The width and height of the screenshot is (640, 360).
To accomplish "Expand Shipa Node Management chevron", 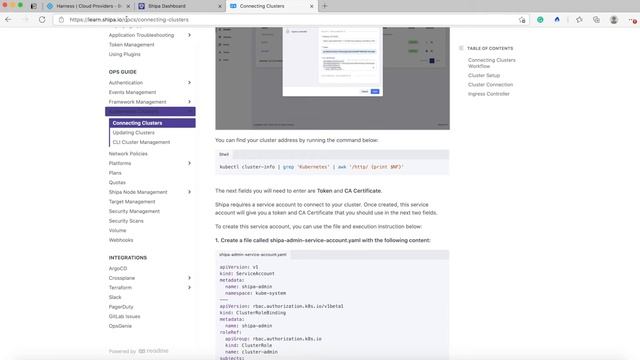I will coord(189,192).
